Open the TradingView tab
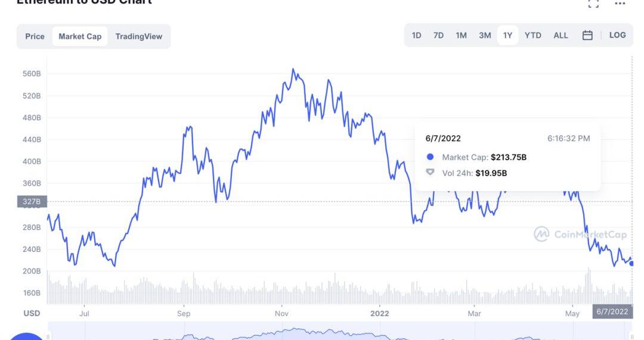This screenshot has width=644, height=340. point(138,36)
